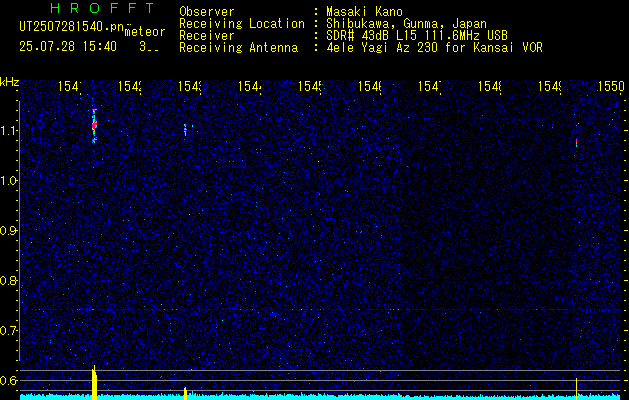Click the 0.8 kHz axis label

click(9, 280)
